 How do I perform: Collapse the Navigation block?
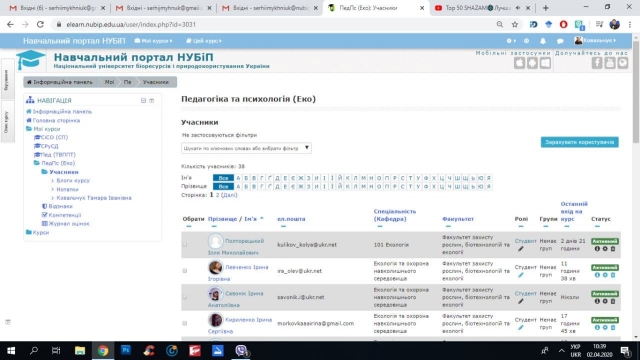pos(143,100)
